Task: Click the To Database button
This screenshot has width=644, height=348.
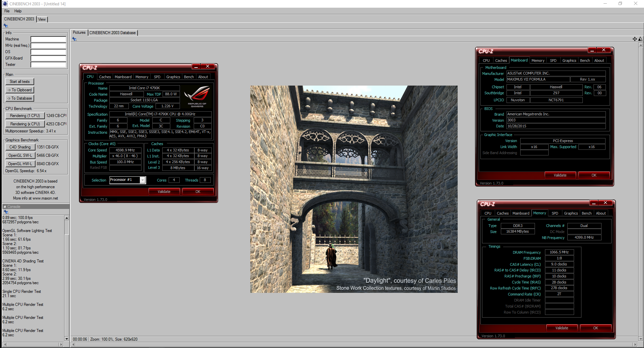Action: pos(20,98)
